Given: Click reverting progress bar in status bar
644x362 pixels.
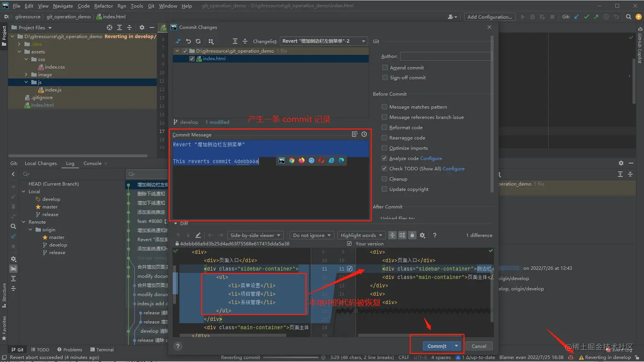Looking at the screenshot, I should click(x=291, y=357).
